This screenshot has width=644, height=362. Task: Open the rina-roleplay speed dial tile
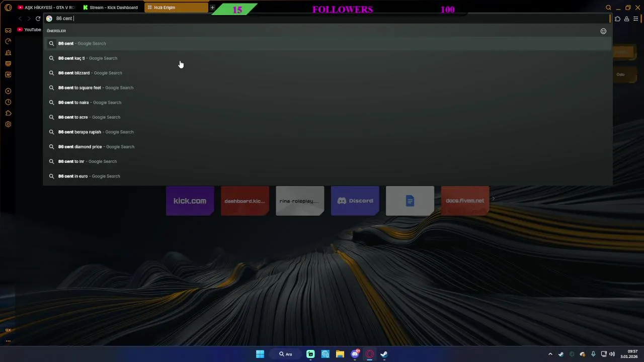click(x=300, y=201)
